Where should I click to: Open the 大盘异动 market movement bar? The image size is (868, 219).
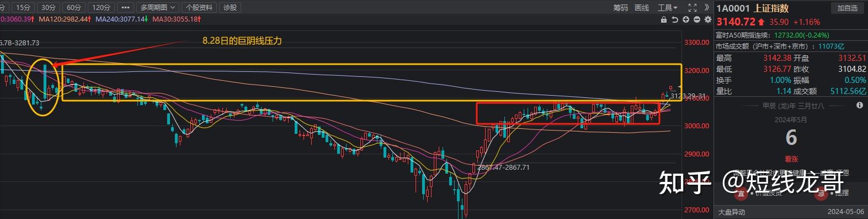click(x=791, y=212)
